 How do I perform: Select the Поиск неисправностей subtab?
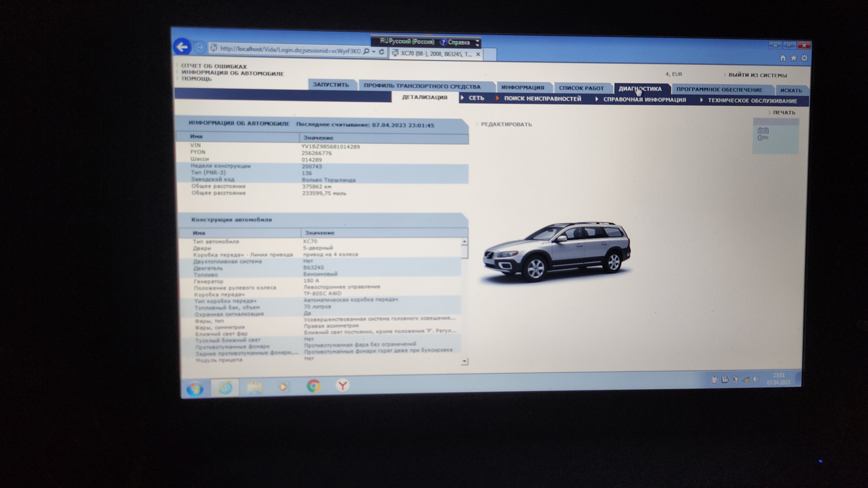coord(542,99)
